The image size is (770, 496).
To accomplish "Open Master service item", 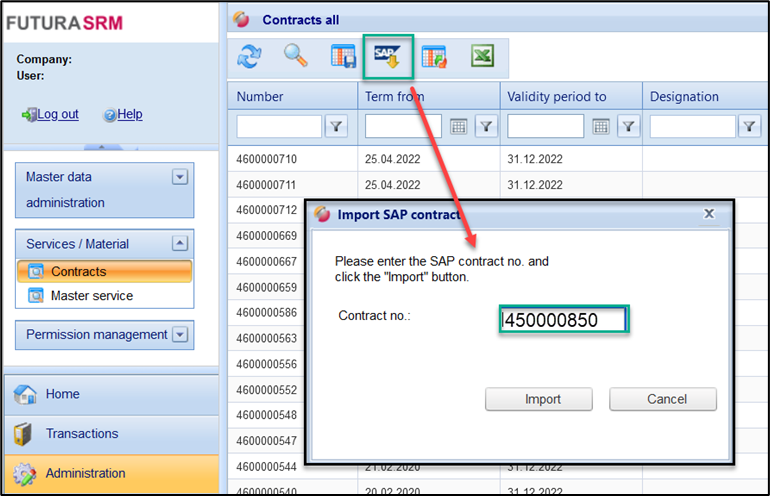I will (x=91, y=296).
